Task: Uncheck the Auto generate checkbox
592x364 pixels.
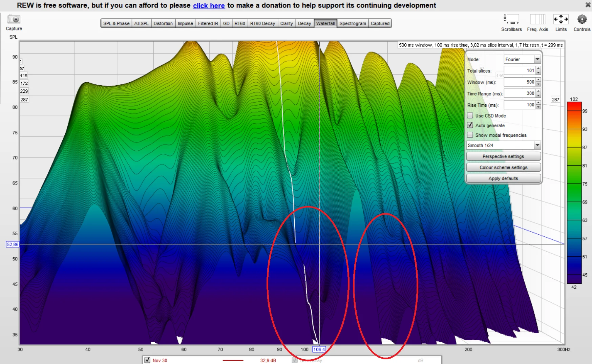Action: point(470,125)
